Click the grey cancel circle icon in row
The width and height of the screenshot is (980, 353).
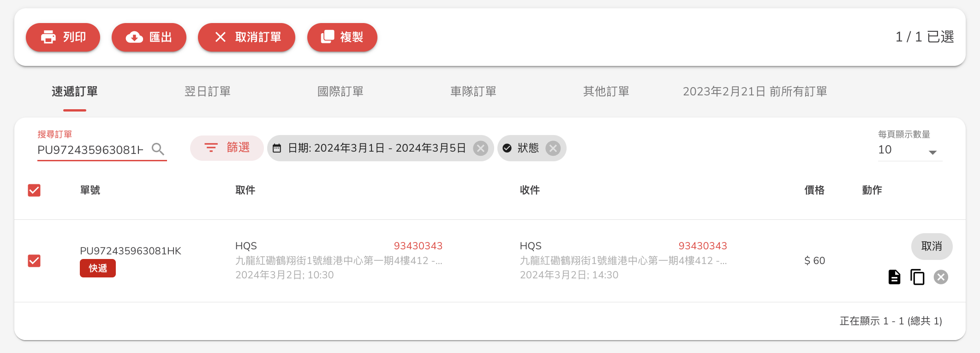941,277
